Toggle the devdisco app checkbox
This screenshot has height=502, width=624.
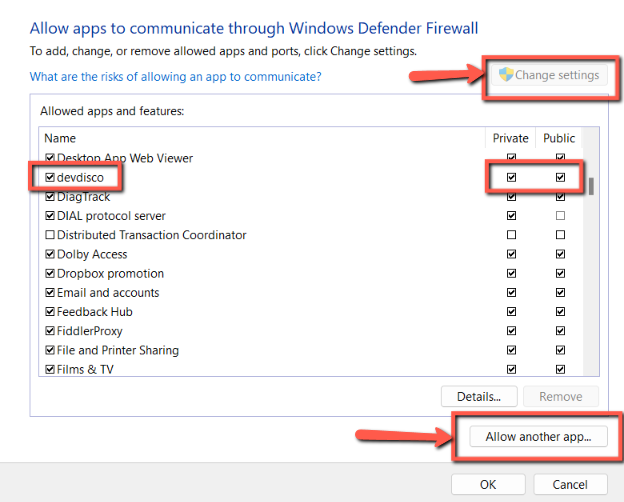point(51,177)
